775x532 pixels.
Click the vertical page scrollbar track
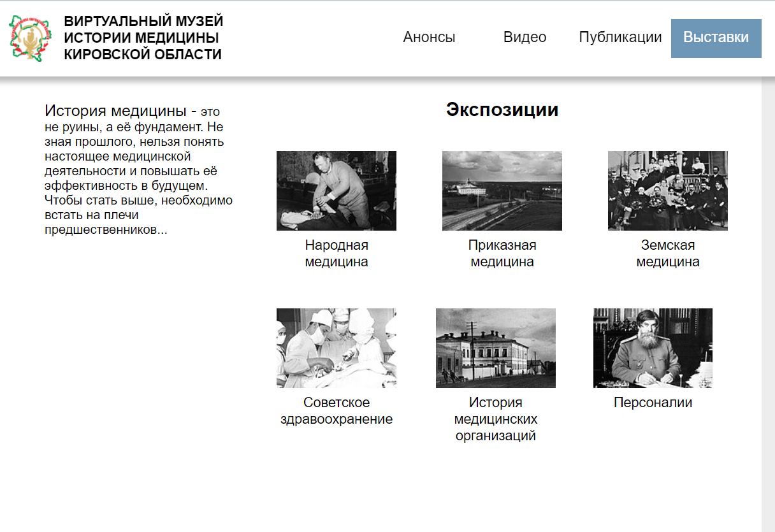click(768, 306)
